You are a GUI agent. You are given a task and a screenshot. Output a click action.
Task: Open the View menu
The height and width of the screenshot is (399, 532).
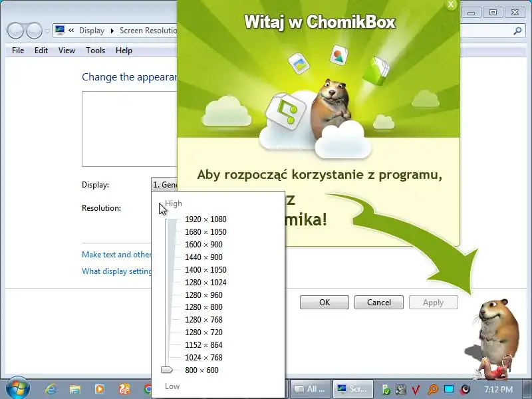click(66, 51)
